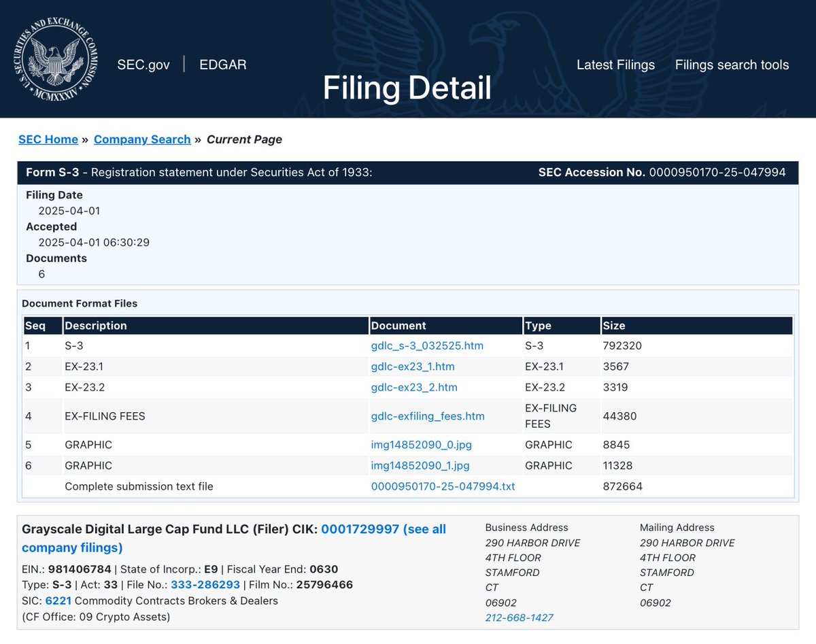Open gdlc-exfiling_fees.htm document
Viewport: 816px width, 644px height.
click(428, 416)
